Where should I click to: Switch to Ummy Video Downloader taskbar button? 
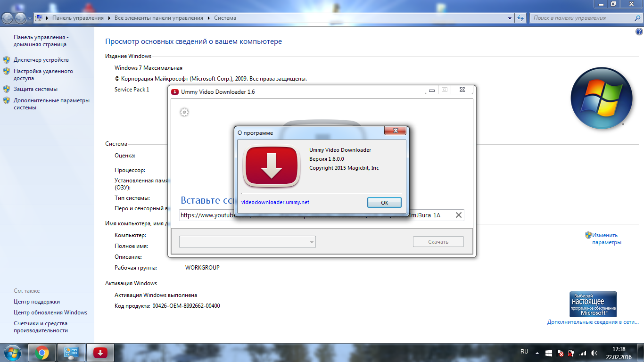[100, 353]
